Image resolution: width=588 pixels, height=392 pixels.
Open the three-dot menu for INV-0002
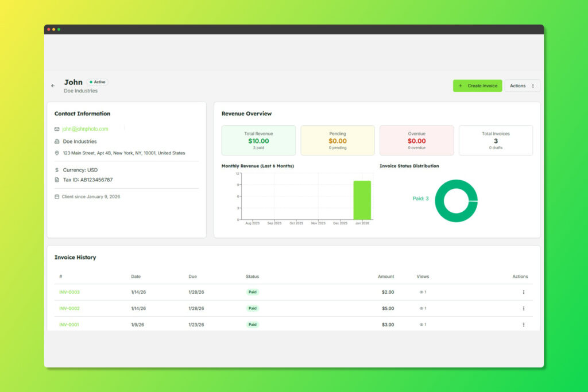click(x=524, y=308)
